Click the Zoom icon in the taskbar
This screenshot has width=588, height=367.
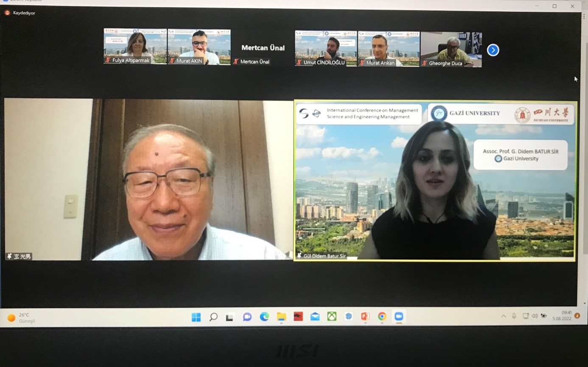click(x=399, y=317)
